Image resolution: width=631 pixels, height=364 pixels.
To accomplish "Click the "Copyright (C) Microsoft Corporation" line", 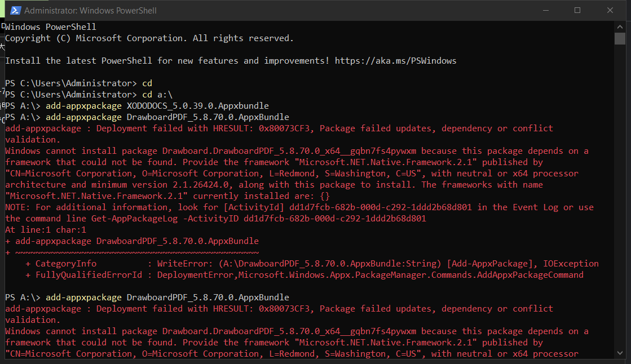I will (x=96, y=38).
